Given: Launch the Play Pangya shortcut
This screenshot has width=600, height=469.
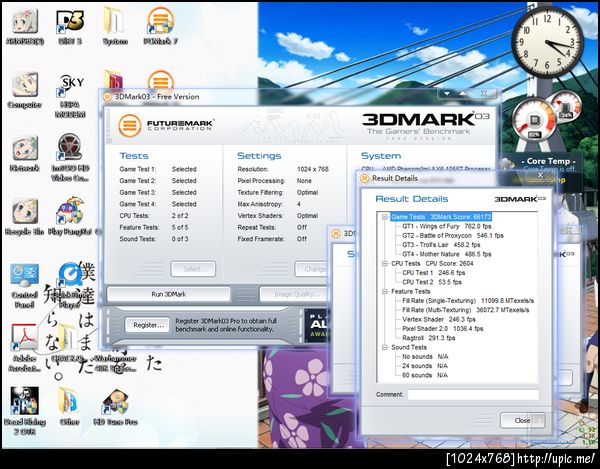Looking at the screenshot, I should coord(70,217).
